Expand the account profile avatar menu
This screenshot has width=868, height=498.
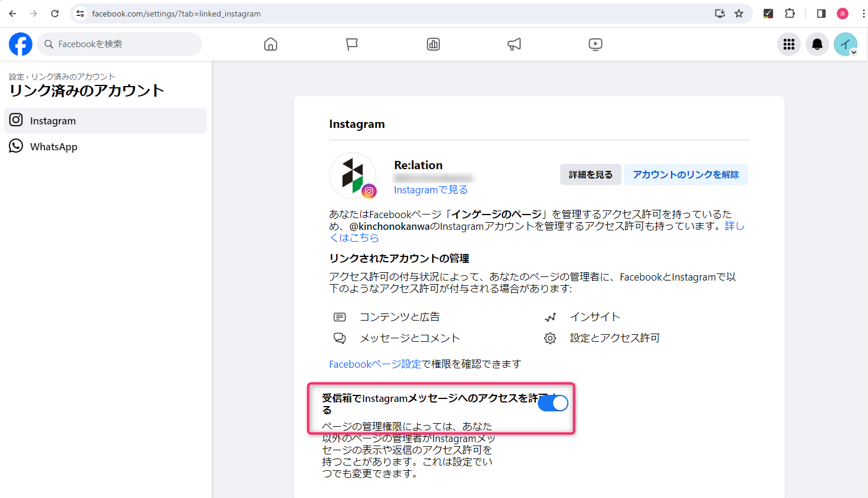846,44
